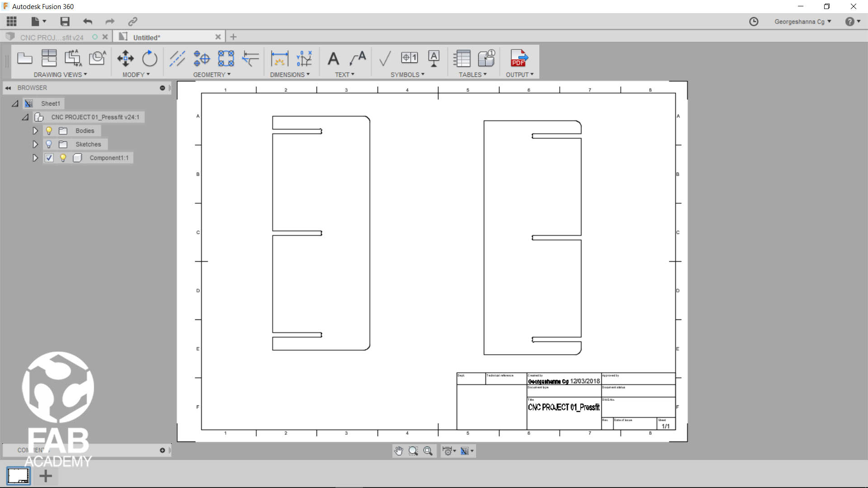Activate the Pan hand tool

(x=398, y=450)
